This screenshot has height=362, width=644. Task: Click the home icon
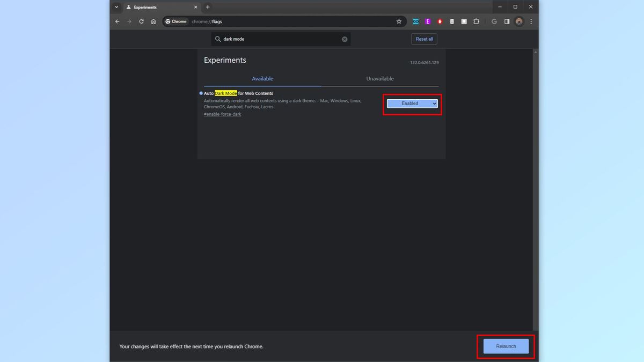153,21
